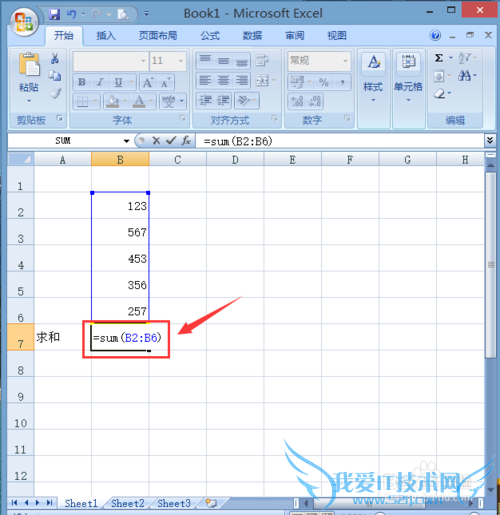
Task: Open Insert Function fx dialog
Action: 186,141
